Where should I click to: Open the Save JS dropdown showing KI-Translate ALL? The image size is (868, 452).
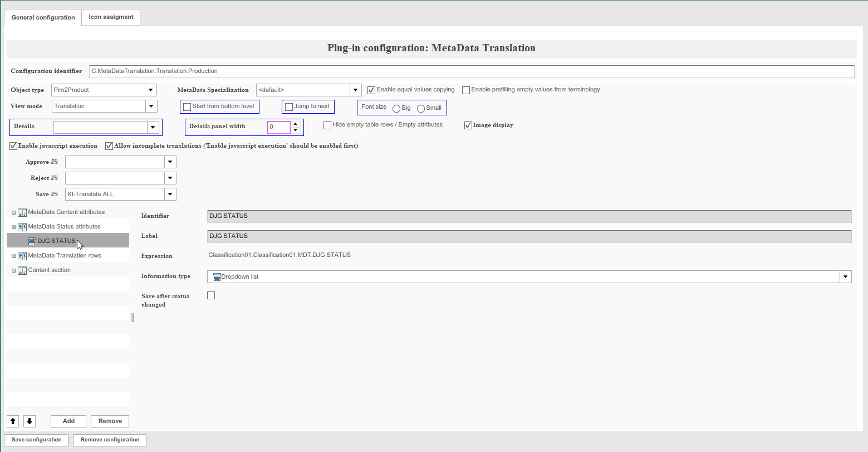tap(170, 194)
